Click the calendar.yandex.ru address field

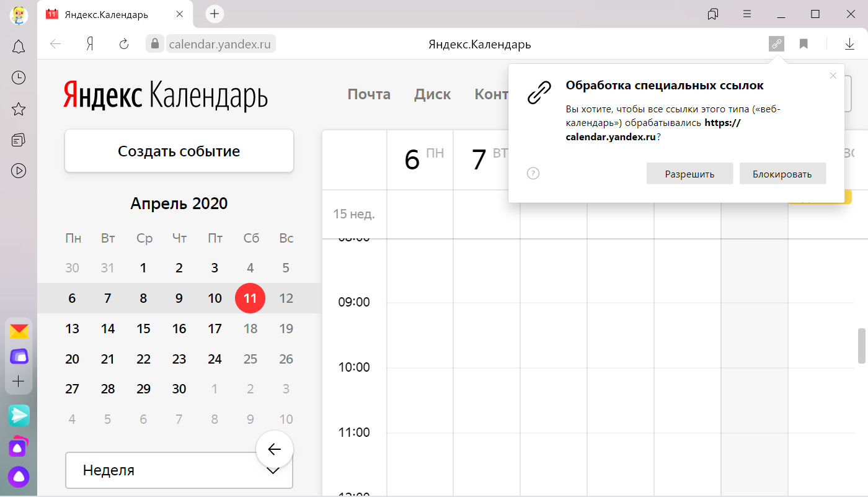point(221,44)
